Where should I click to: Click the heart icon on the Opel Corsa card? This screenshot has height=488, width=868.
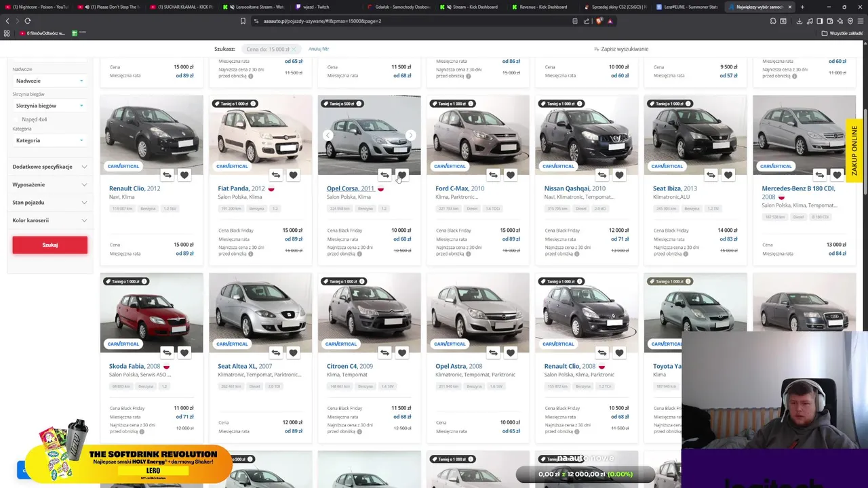[402, 175]
